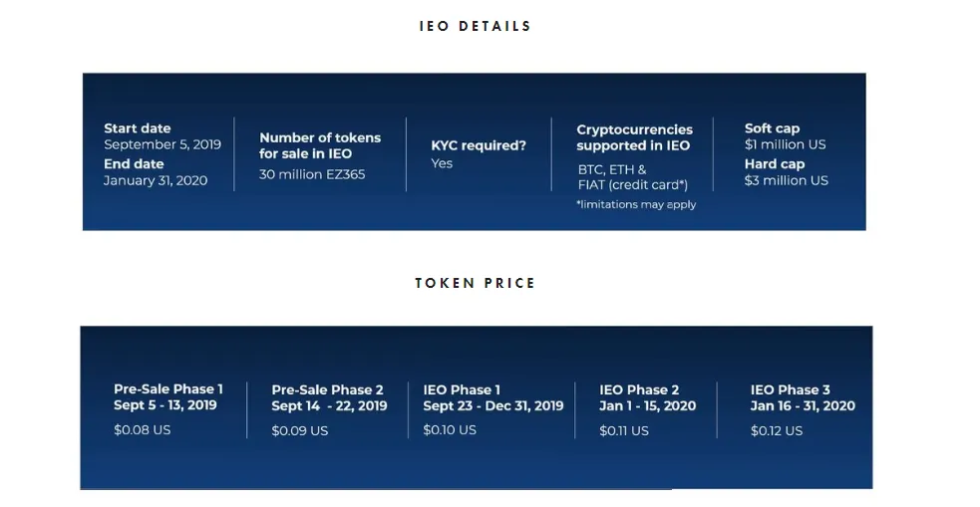Select the FIAT (credit card*) text
This screenshot has height=507, width=980.
tap(632, 185)
